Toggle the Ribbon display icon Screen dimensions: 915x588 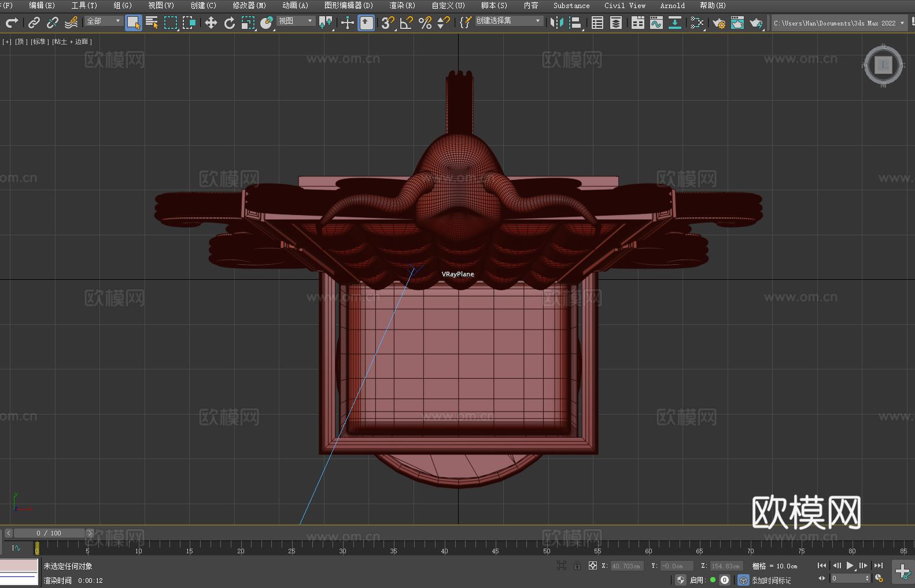point(638,23)
